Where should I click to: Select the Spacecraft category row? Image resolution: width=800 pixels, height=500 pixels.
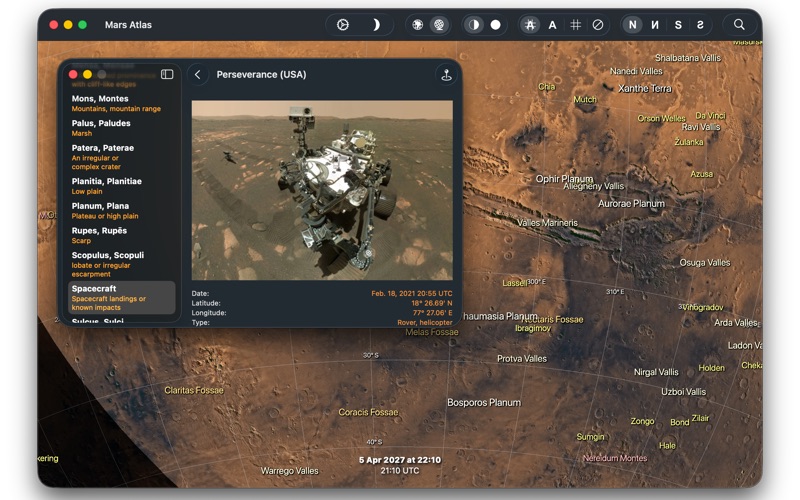point(121,297)
